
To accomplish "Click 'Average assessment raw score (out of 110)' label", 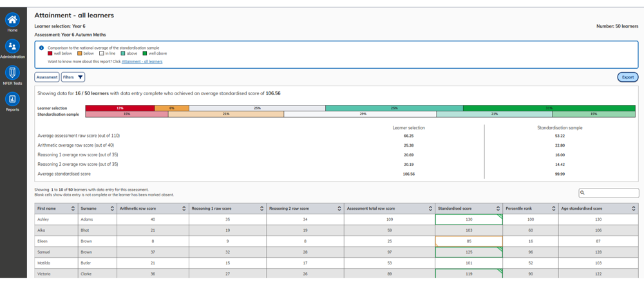I will pos(79,135).
